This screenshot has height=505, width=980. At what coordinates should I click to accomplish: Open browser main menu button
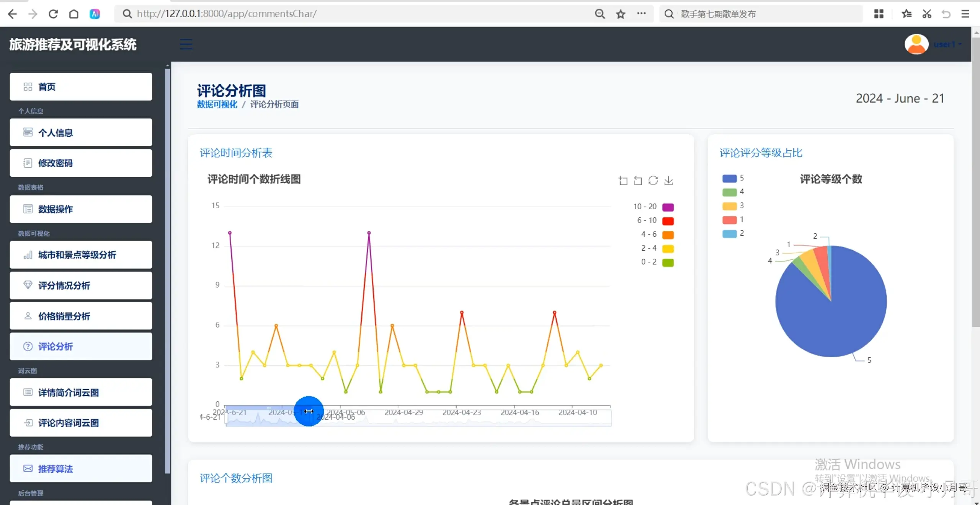(965, 14)
